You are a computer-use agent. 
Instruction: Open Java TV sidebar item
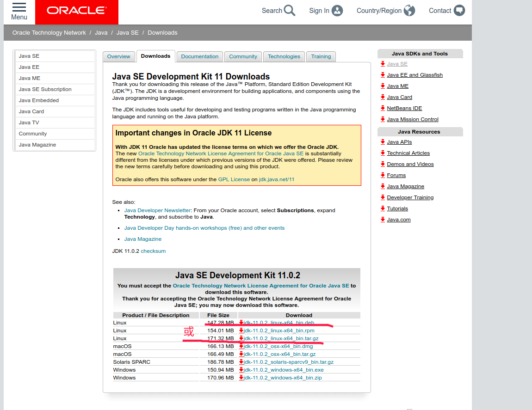pyautogui.click(x=55, y=122)
